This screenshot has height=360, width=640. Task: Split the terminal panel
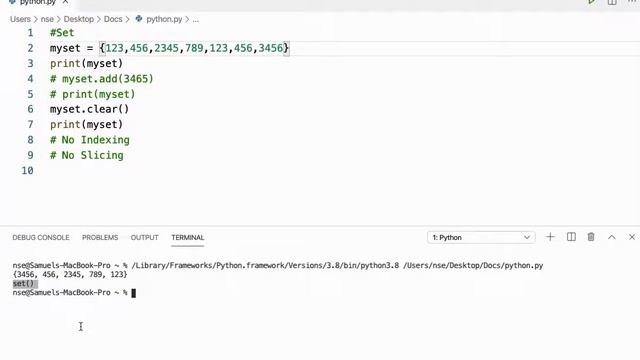(571, 237)
